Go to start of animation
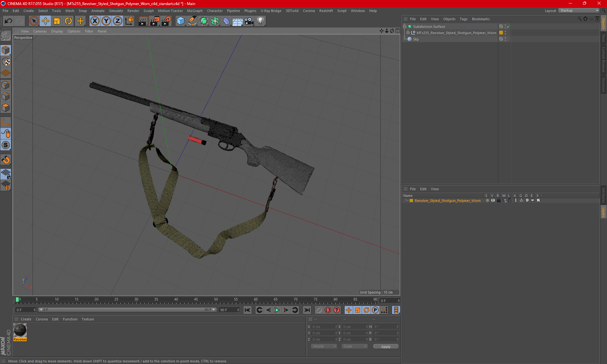Image resolution: width=607 pixels, height=364 pixels. point(248,310)
